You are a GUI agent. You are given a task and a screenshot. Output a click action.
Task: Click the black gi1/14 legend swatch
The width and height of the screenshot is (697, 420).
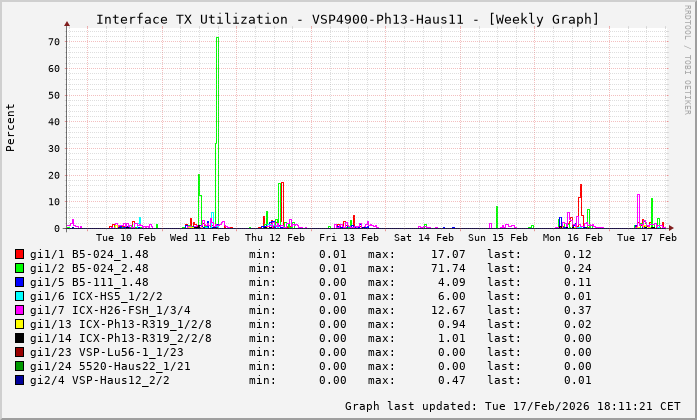click(20, 338)
